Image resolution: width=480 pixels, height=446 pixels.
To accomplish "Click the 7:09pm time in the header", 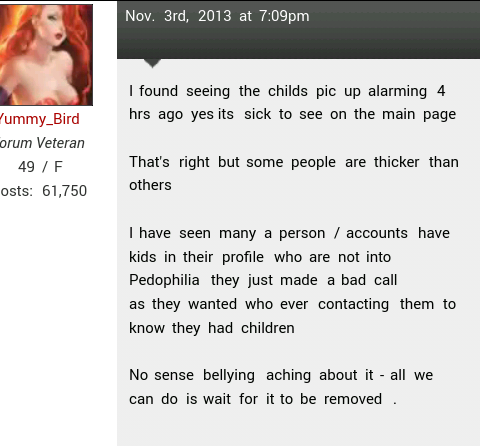I will coord(284,16).
